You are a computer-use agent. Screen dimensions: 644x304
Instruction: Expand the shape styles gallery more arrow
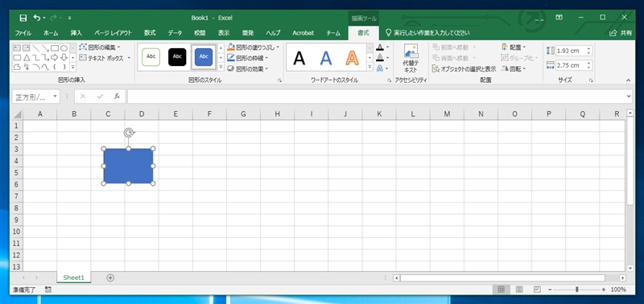click(221, 67)
